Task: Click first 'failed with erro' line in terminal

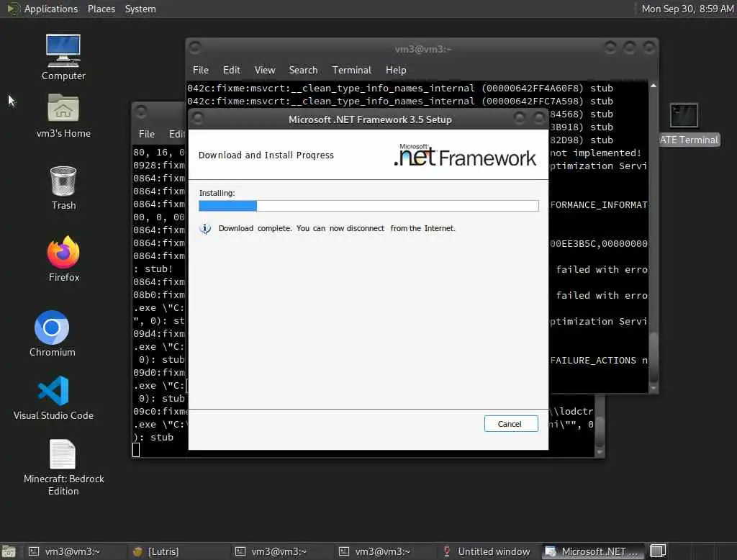Action: (x=602, y=269)
